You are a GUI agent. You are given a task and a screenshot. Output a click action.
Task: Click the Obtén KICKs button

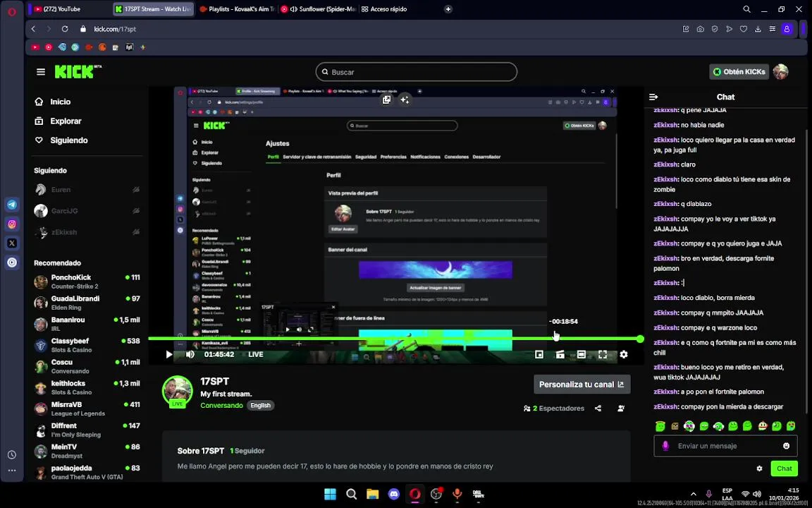(x=739, y=72)
